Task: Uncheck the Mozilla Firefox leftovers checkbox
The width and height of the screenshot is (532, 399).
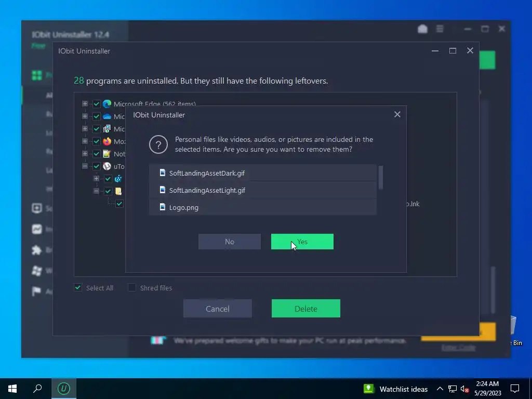Action: pyautogui.click(x=96, y=141)
